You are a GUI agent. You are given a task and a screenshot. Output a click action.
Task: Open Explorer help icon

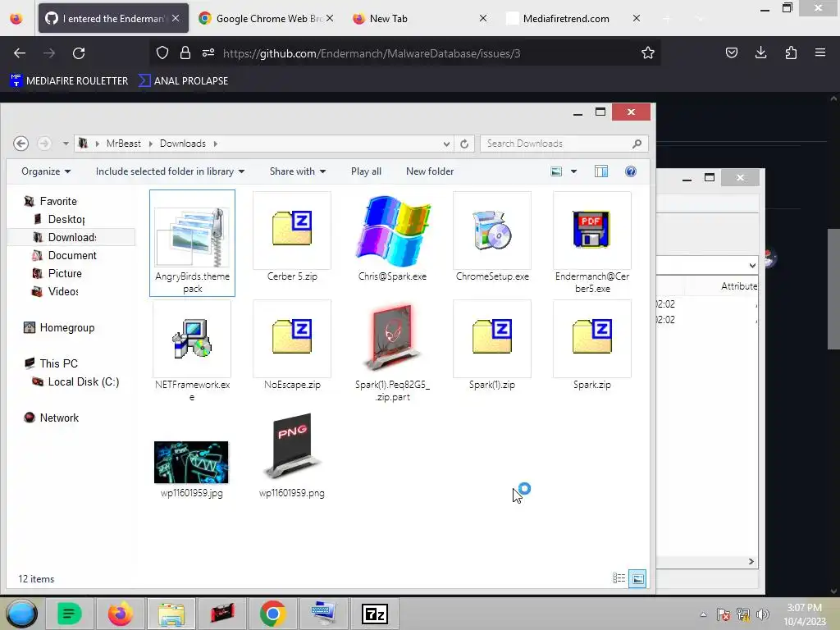point(631,171)
